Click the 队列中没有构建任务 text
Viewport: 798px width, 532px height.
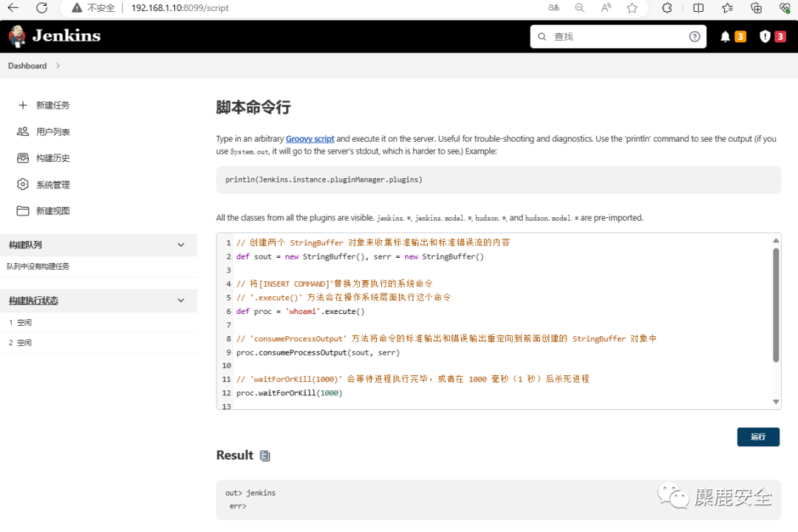click(38, 266)
